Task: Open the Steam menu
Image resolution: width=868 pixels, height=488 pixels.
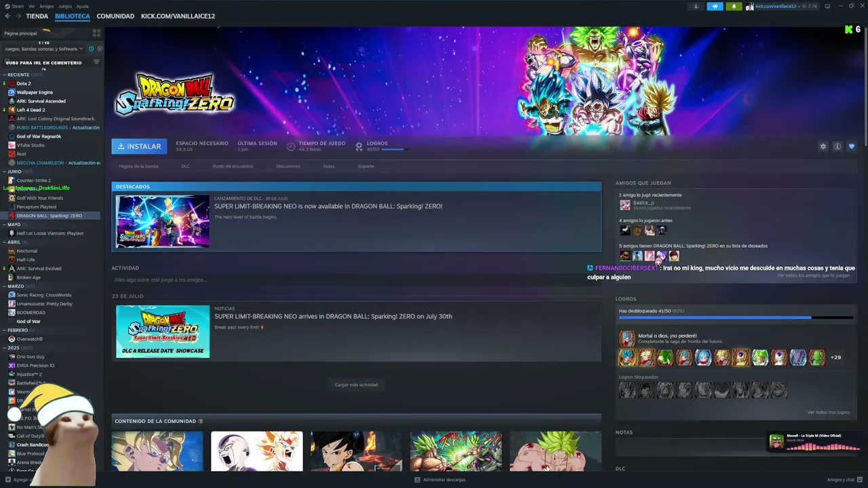Action: [x=17, y=6]
